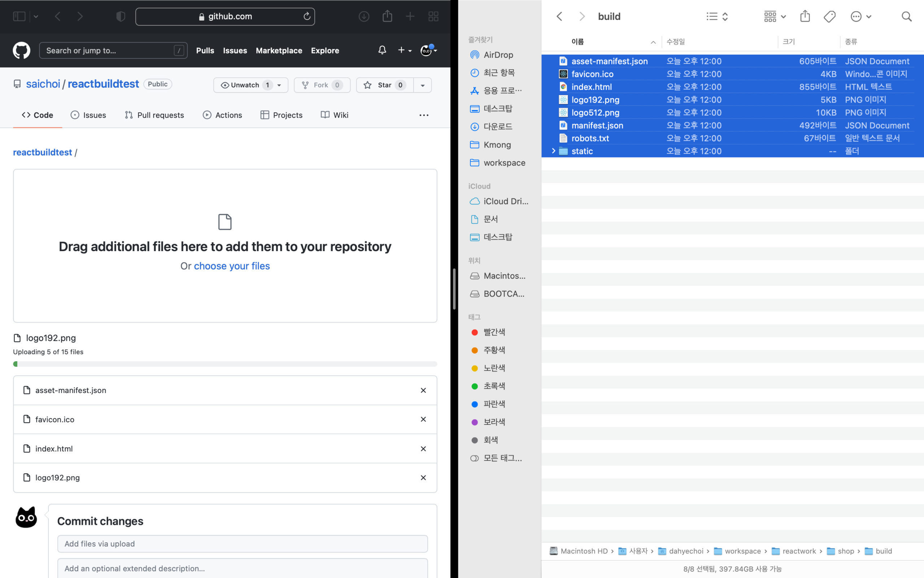Open Safari downloads icon
Image resolution: width=924 pixels, height=578 pixels.
pyautogui.click(x=364, y=17)
